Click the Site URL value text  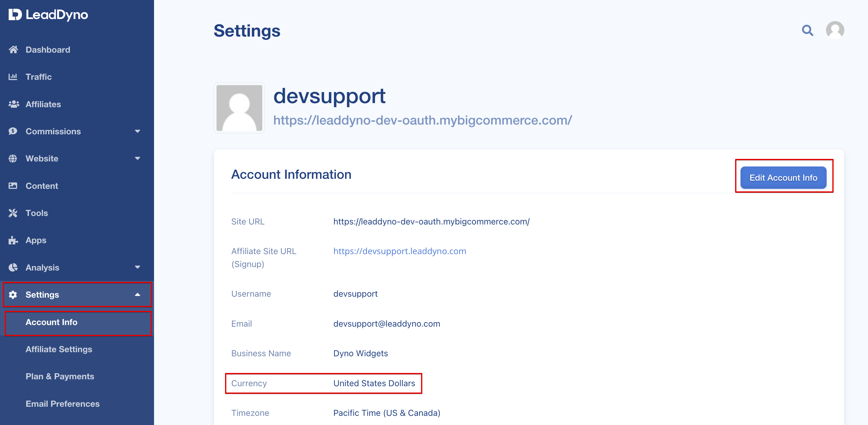[431, 221]
